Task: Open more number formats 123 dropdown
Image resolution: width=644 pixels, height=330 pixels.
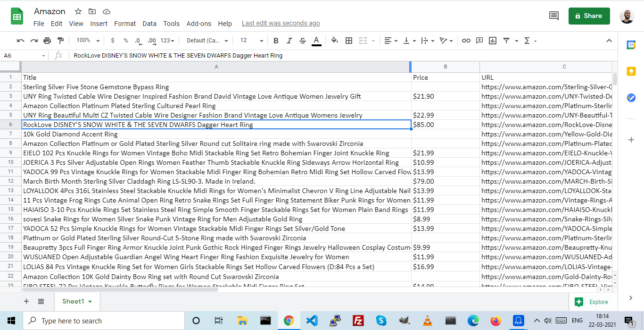Action: (167, 41)
